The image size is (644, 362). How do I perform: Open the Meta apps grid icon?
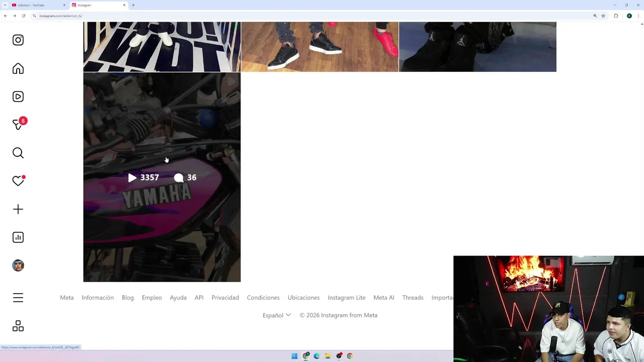tap(18, 326)
